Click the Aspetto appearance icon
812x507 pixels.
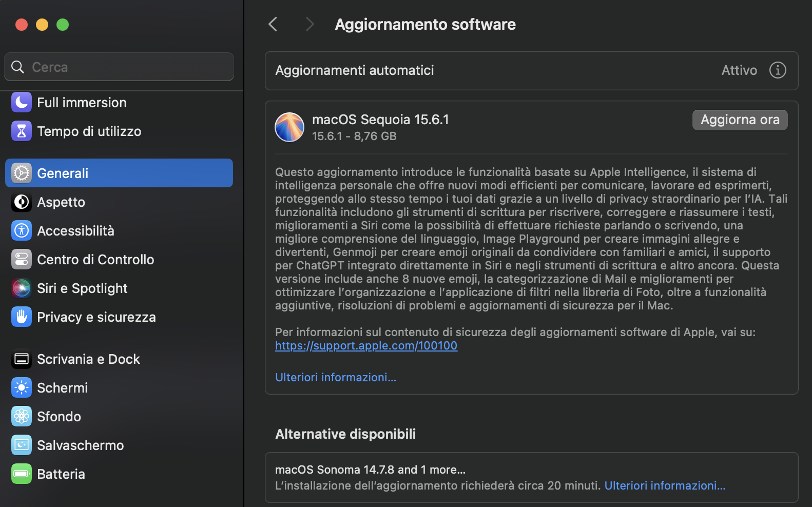(22, 202)
